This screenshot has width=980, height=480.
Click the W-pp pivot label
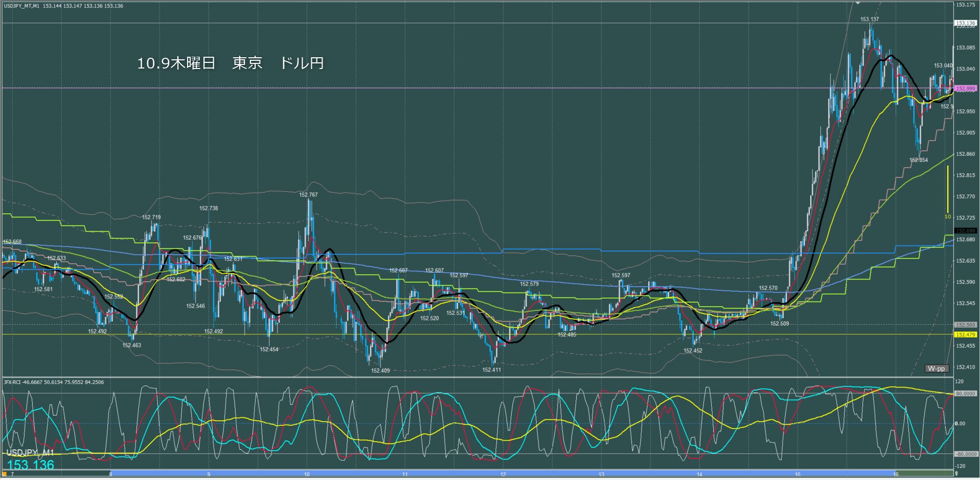tap(937, 369)
